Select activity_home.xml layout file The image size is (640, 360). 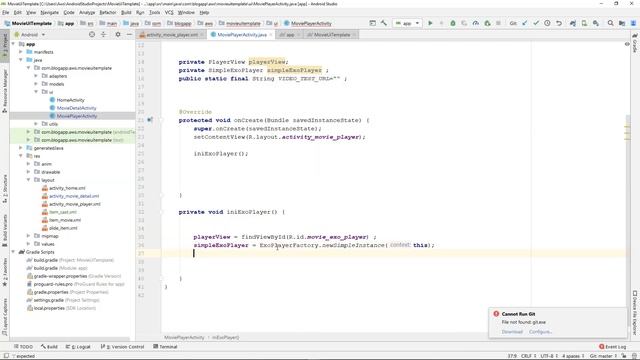click(67, 188)
